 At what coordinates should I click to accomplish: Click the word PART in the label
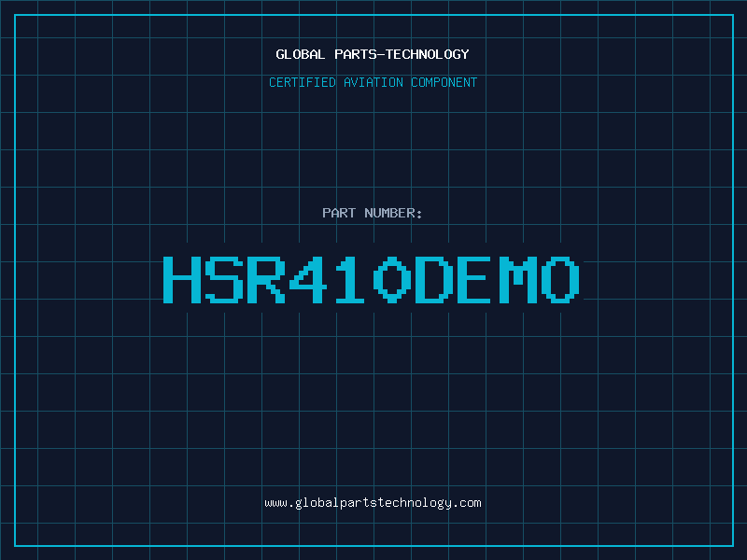[337, 213]
